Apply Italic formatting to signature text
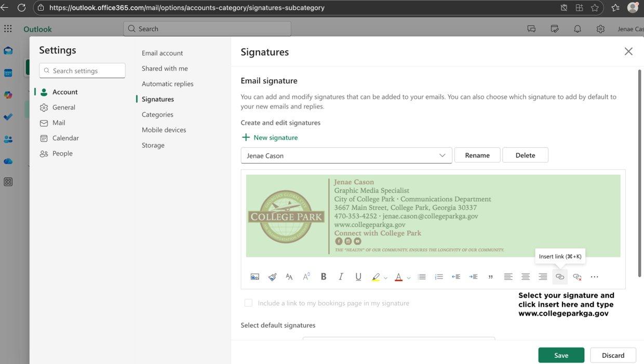644x364 pixels. click(341, 277)
